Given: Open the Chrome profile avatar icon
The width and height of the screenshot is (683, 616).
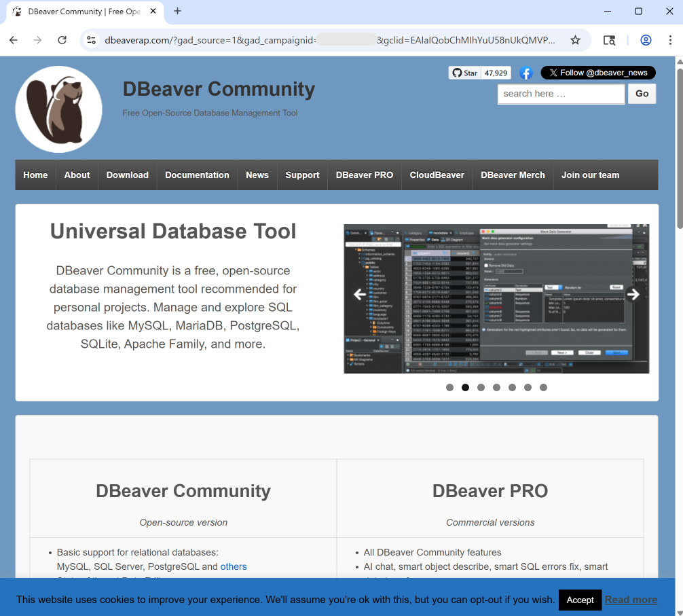Looking at the screenshot, I should tap(645, 40).
